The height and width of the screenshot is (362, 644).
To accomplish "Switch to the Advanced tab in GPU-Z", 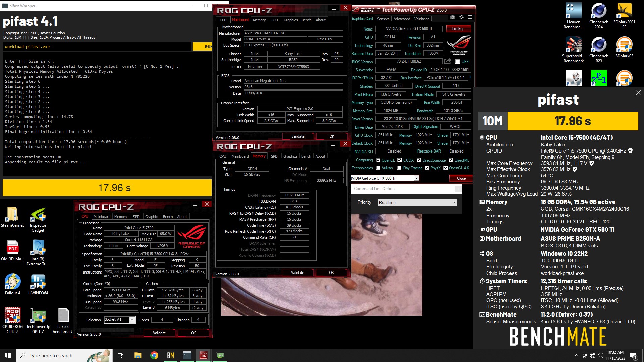I will (x=402, y=19).
